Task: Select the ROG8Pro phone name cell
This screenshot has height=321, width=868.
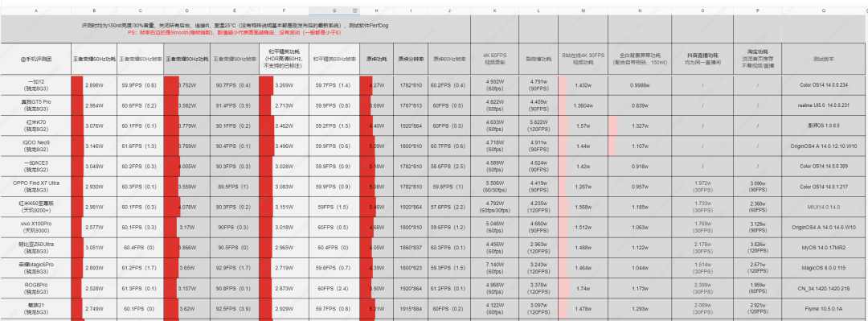Action: [x=36, y=288]
